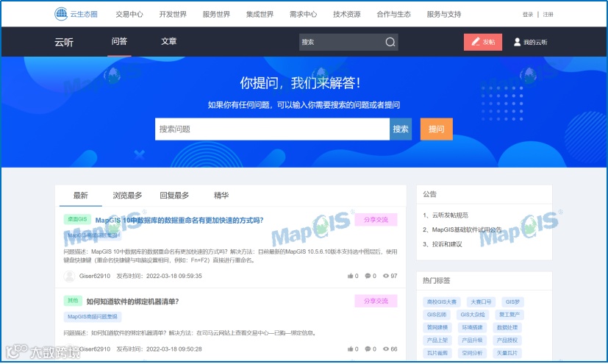Screen dimensions: 608x364
Task: Open the 投诉和建议 announcement
Action: click(x=447, y=244)
